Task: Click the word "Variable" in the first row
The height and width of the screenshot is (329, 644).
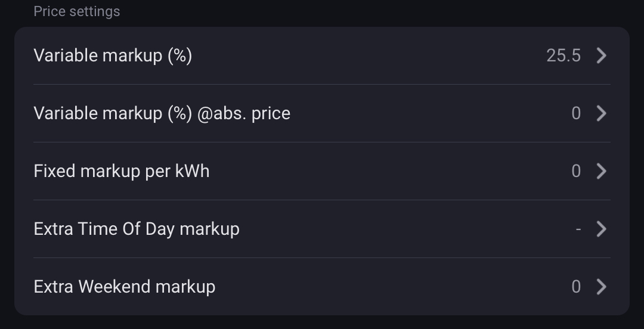Action: 66,55
